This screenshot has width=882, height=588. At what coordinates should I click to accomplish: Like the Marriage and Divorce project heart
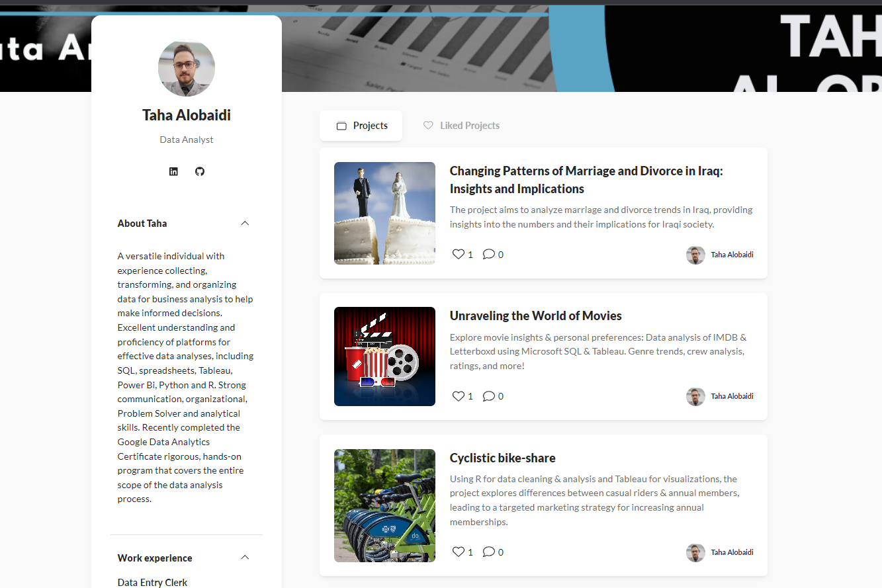[458, 254]
